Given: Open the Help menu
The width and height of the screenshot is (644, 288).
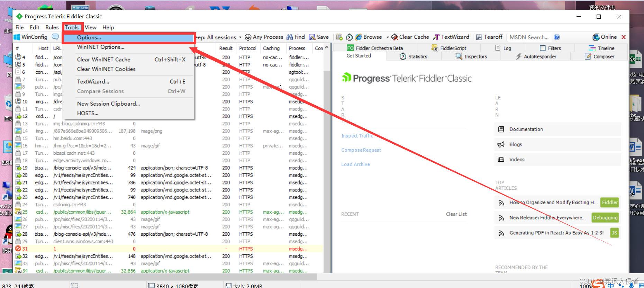Looking at the screenshot, I should point(108,27).
